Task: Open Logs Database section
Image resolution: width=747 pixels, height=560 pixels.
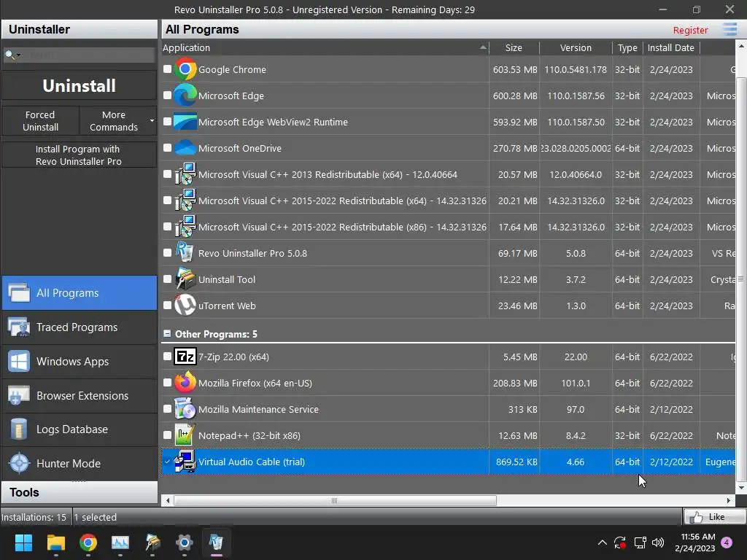Action: click(80, 429)
